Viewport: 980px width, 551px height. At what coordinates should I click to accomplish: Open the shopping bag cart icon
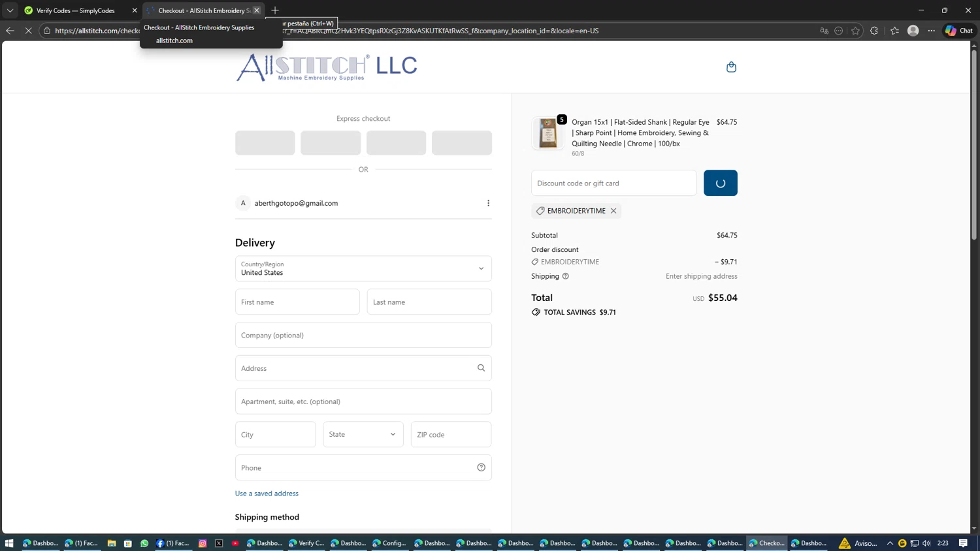731,67
